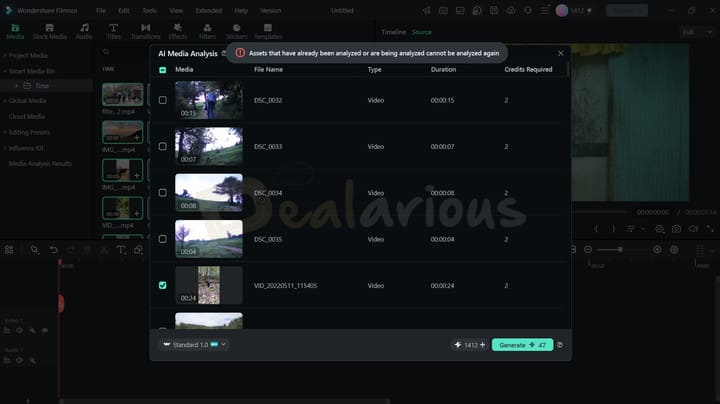Image resolution: width=720 pixels, height=404 pixels.
Task: Click the red timeline playhead marker
Action: pyautogui.click(x=60, y=263)
